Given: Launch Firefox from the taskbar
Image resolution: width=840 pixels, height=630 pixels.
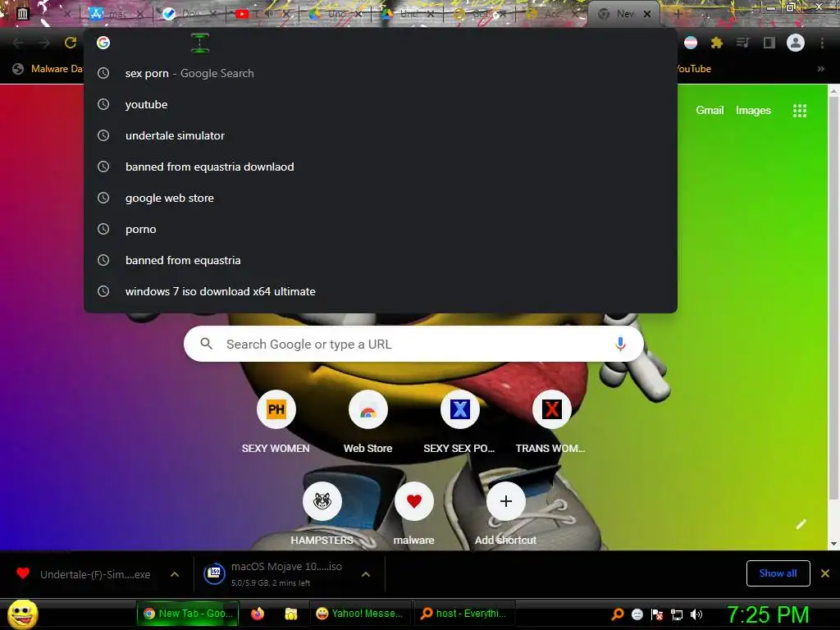Looking at the screenshot, I should [258, 614].
